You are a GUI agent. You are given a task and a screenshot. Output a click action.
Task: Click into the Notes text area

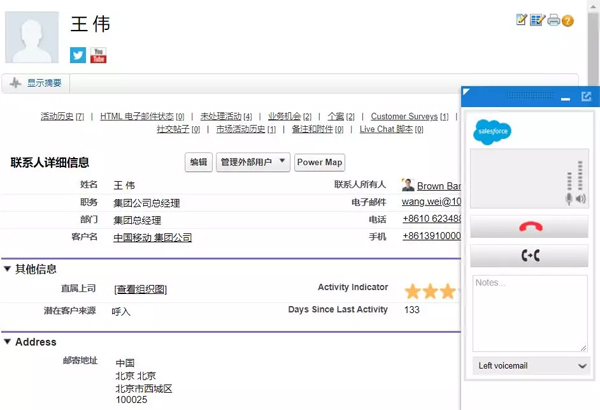pyautogui.click(x=529, y=312)
